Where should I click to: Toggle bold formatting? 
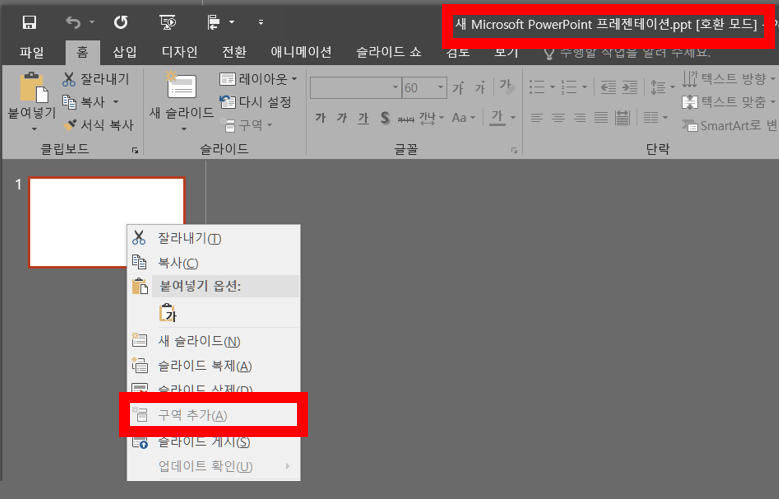point(320,118)
